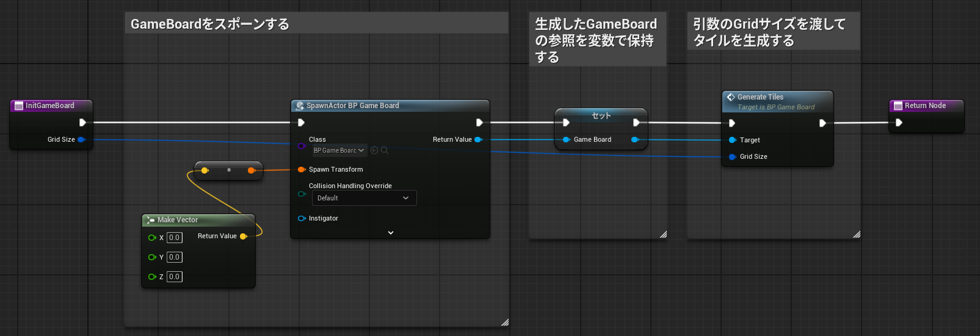The image size is (980, 336).
Task: Click the resize handle of the middle comment box
Action: 663,234
